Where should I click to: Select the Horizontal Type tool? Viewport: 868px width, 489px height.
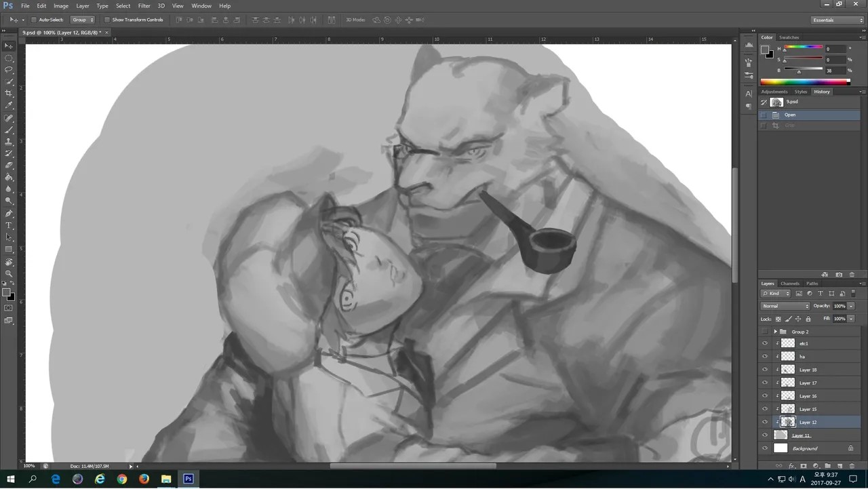[9, 225]
